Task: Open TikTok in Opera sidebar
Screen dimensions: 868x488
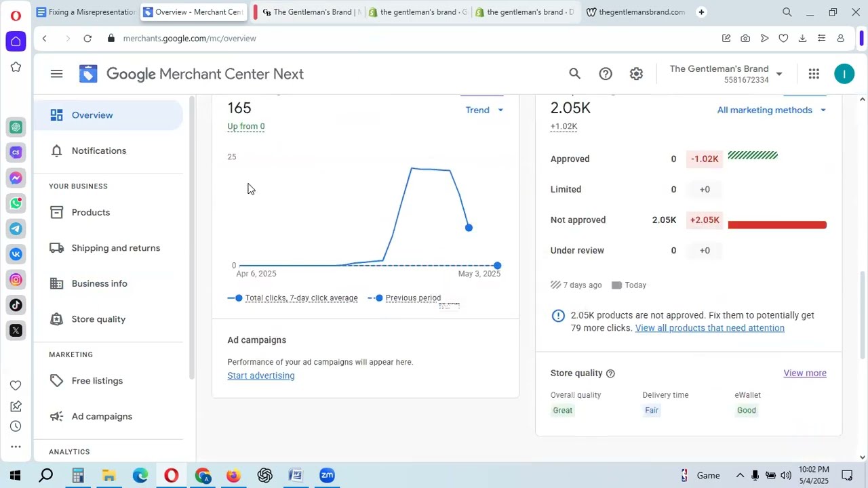Action: point(16,305)
